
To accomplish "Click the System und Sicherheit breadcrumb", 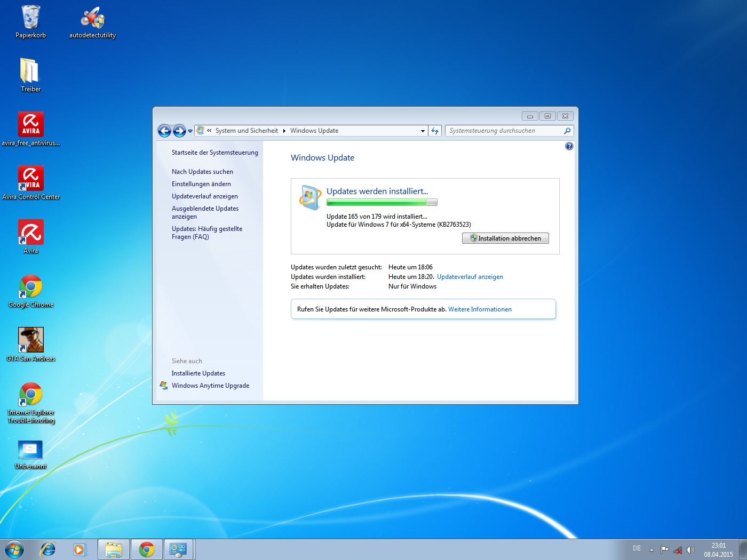I will click(x=247, y=131).
